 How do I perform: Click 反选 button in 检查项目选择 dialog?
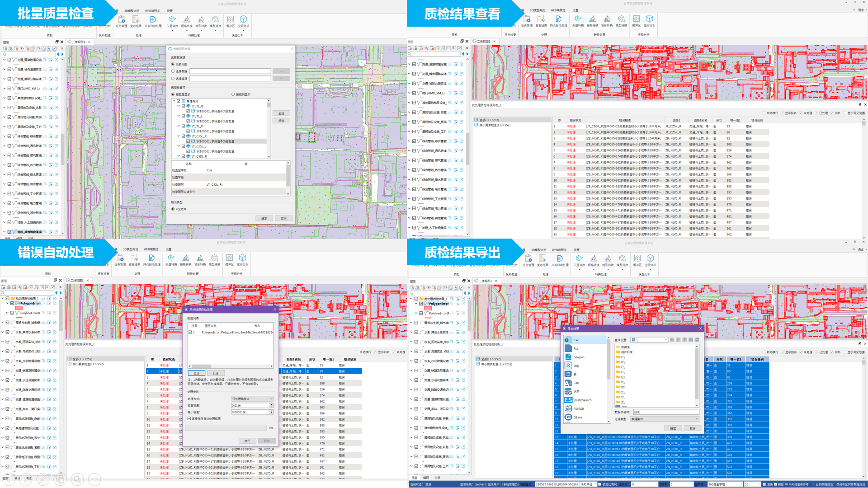pos(281,121)
